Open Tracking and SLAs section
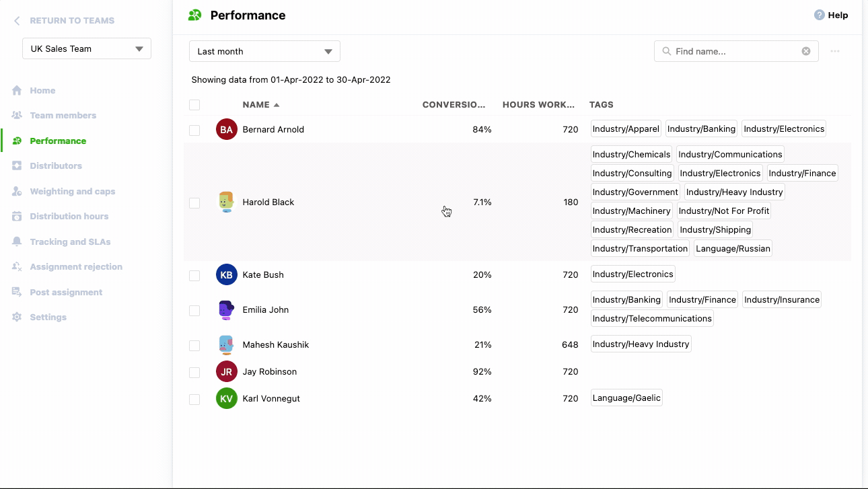This screenshot has height=489, width=868. [x=70, y=241]
